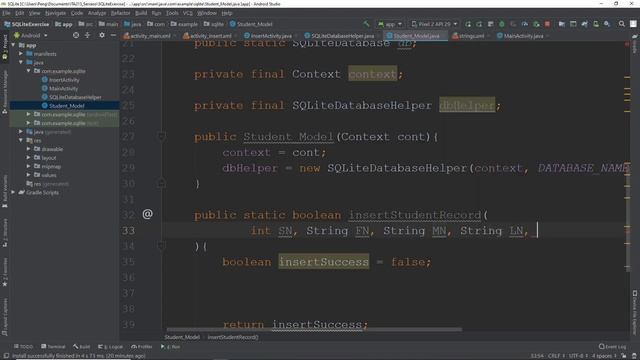This screenshot has width=640, height=360.
Task: Click the highlighted insertSuccess variable on line 35
Action: coord(324,262)
